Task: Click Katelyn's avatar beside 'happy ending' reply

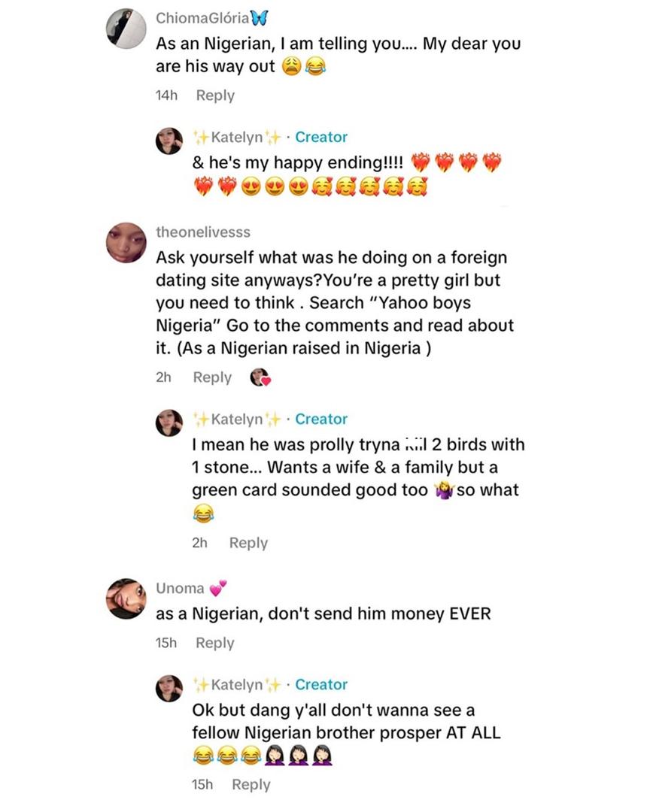Action: click(169, 141)
